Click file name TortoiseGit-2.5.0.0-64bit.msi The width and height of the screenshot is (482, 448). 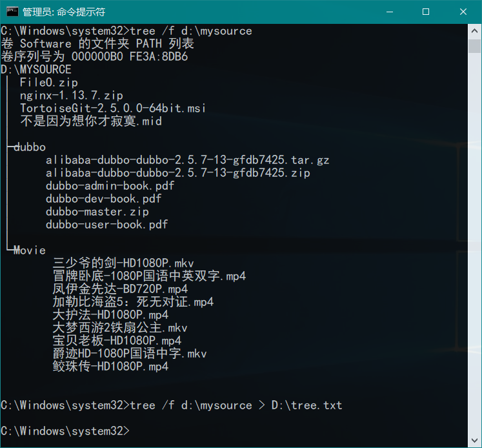click(113, 108)
